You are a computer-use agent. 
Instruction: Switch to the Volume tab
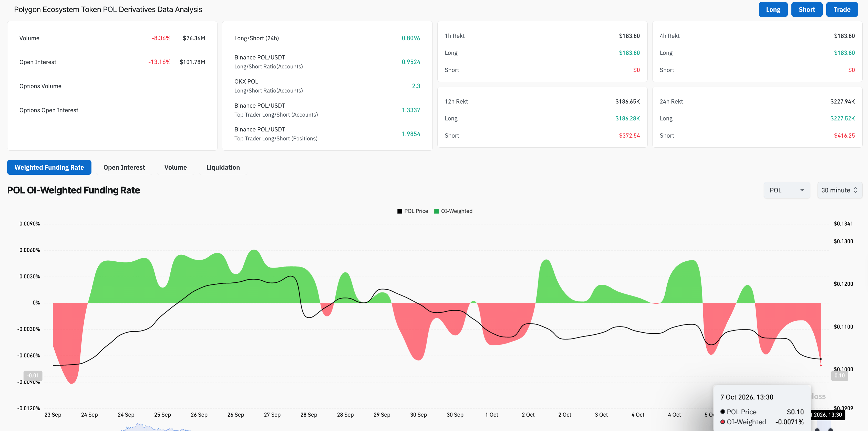click(175, 168)
